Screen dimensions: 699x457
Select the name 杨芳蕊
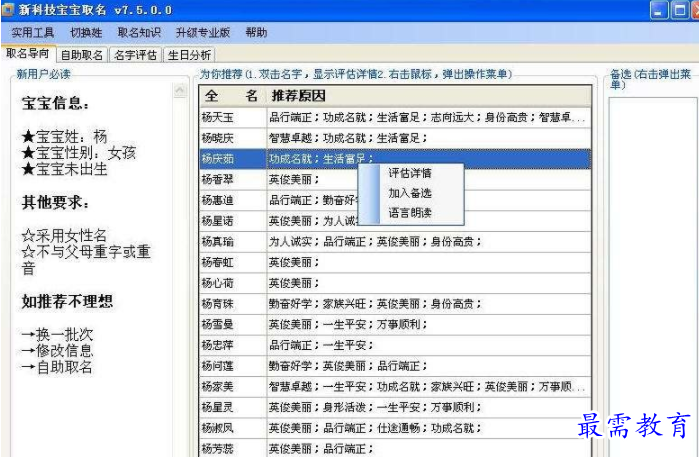click(218, 448)
